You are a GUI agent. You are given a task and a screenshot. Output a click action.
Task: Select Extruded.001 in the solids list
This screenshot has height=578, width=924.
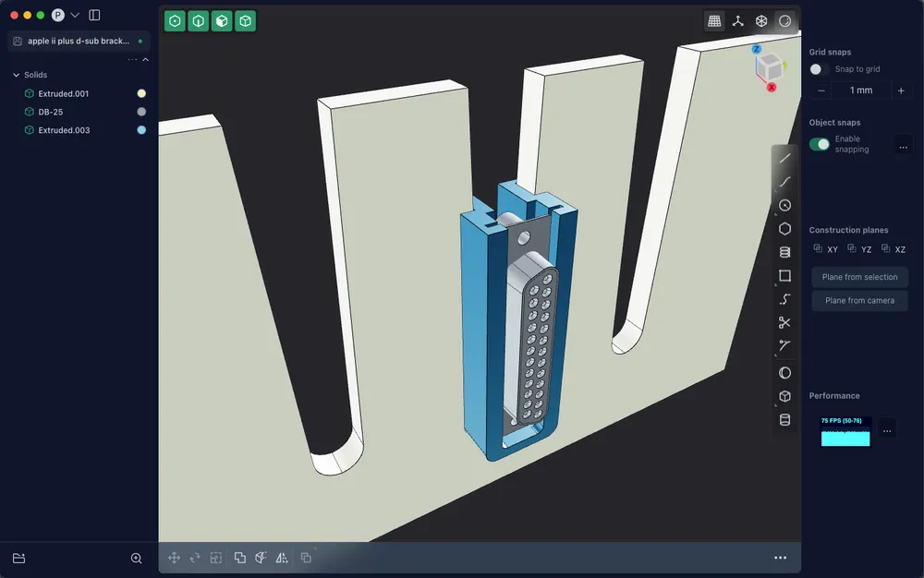[x=64, y=93]
